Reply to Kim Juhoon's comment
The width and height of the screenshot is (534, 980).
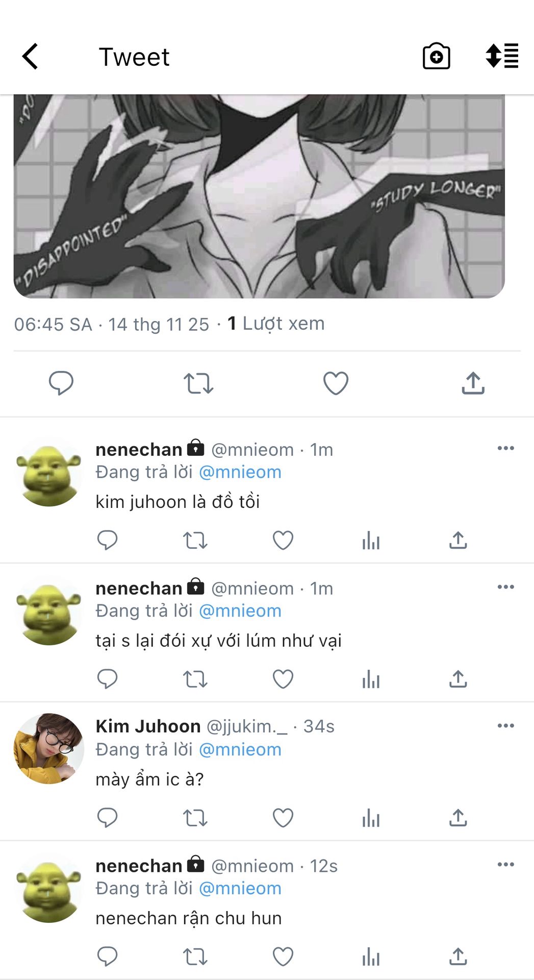pos(107,818)
